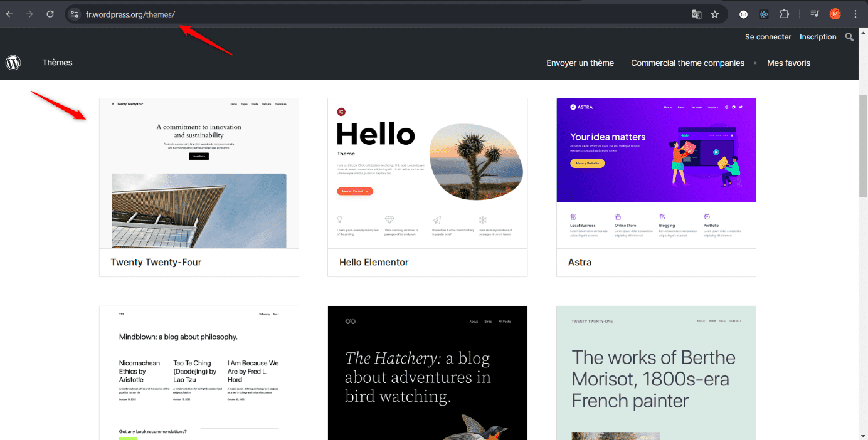Click the Inscription link

(818, 37)
